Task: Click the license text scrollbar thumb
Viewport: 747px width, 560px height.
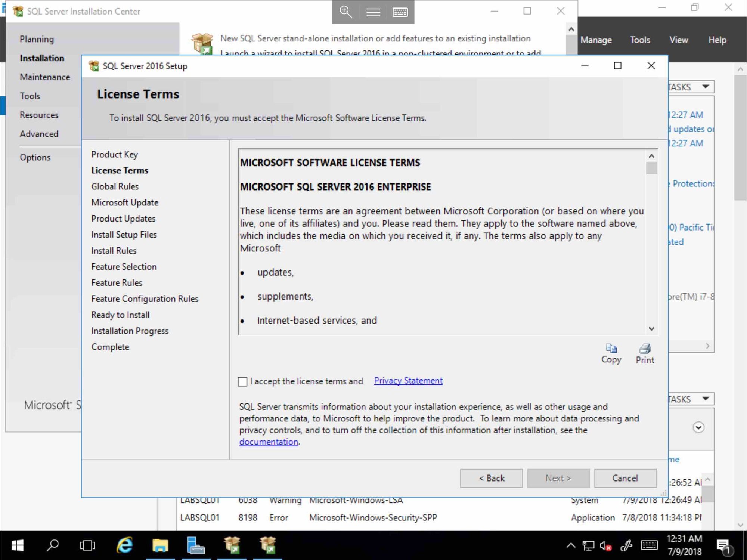Action: click(x=651, y=168)
